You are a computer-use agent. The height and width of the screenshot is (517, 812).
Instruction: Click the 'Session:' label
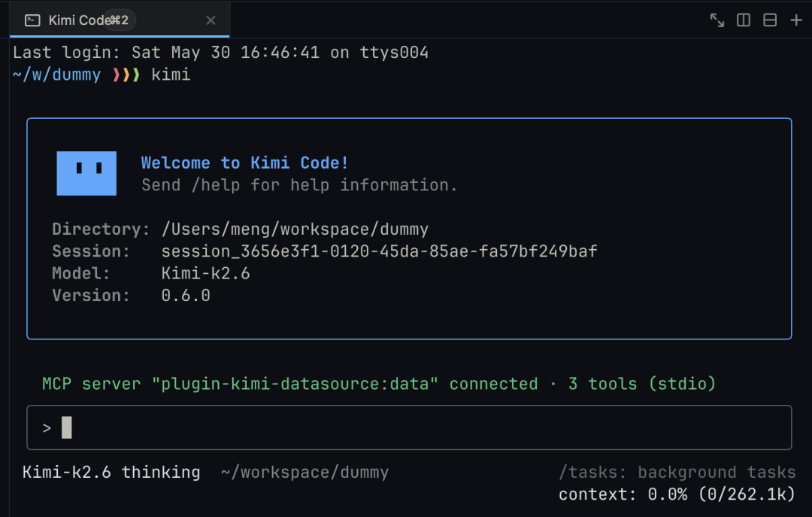[91, 251]
